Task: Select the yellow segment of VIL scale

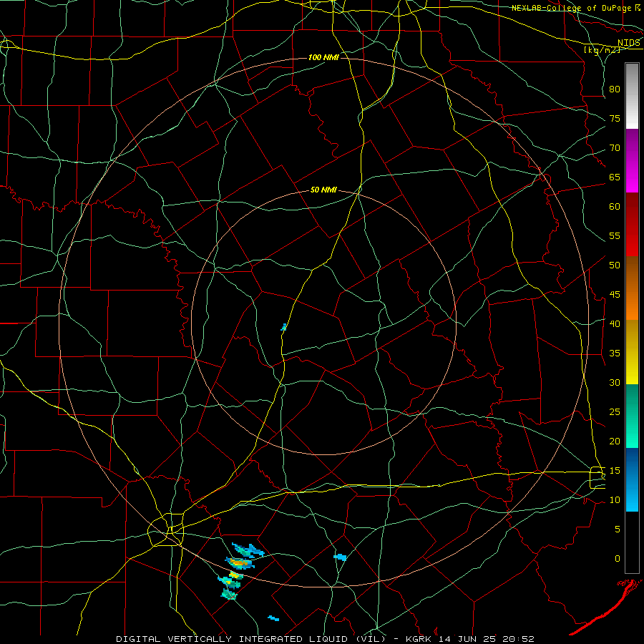Action: [x=632, y=352]
